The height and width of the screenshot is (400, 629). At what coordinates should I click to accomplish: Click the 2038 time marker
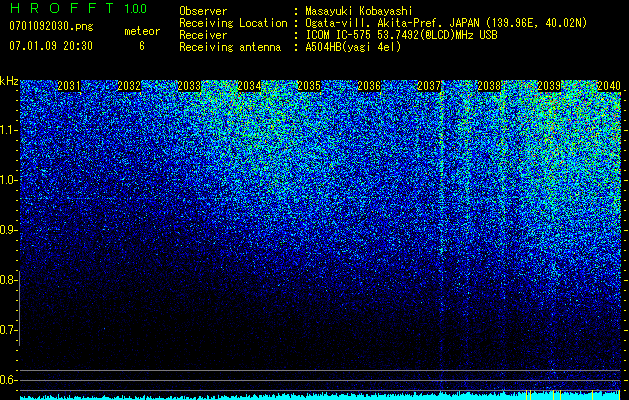[x=489, y=86]
